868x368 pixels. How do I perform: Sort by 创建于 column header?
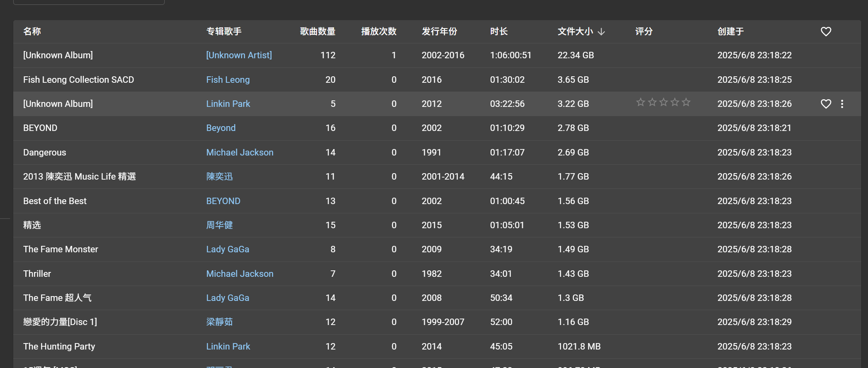[x=731, y=31]
